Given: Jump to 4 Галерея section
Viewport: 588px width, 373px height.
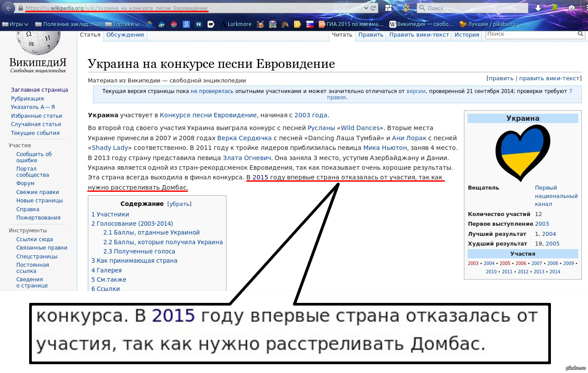Looking at the screenshot, I should (x=106, y=270).
